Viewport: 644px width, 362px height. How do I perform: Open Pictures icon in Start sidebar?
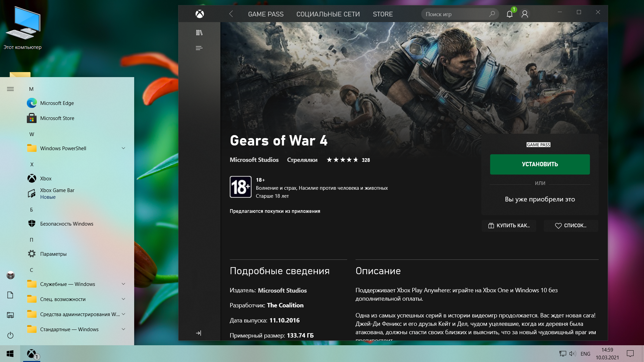pos(10,315)
